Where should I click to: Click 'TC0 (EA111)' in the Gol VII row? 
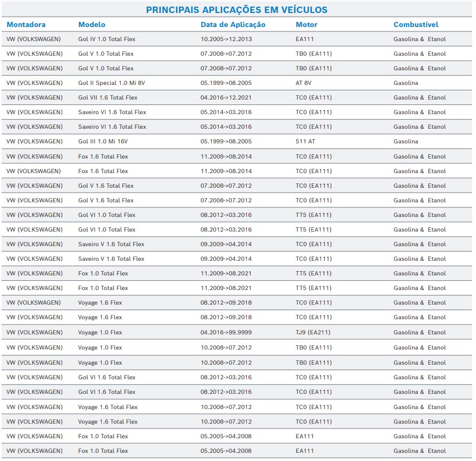pos(314,97)
